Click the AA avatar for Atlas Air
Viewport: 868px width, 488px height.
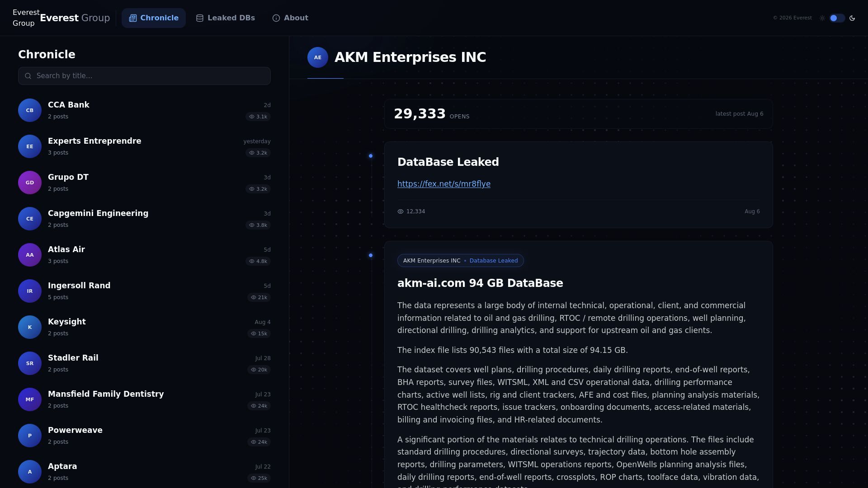[x=30, y=255]
